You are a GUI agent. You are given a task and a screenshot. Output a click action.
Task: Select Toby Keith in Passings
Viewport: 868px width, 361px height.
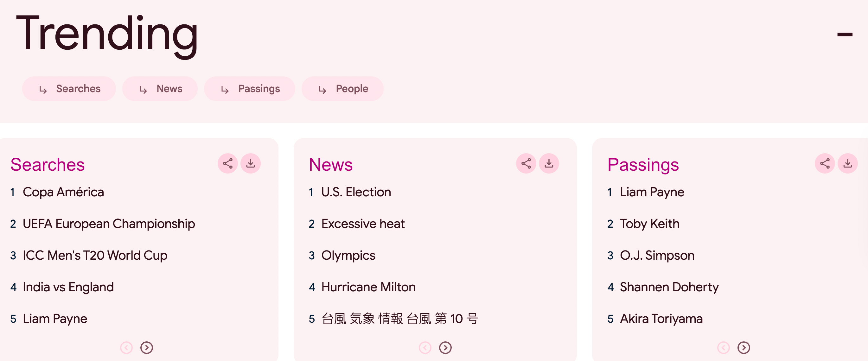coord(650,224)
